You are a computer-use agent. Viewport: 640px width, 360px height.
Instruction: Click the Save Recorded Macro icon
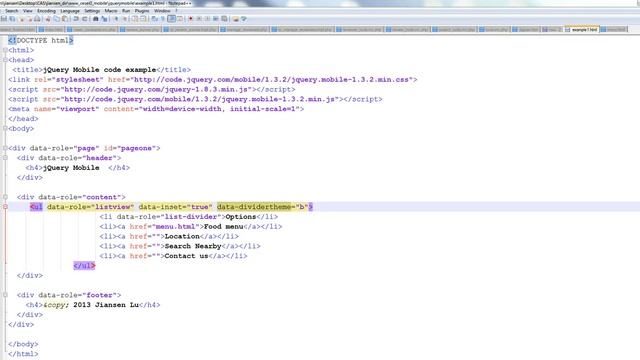tap(224, 19)
